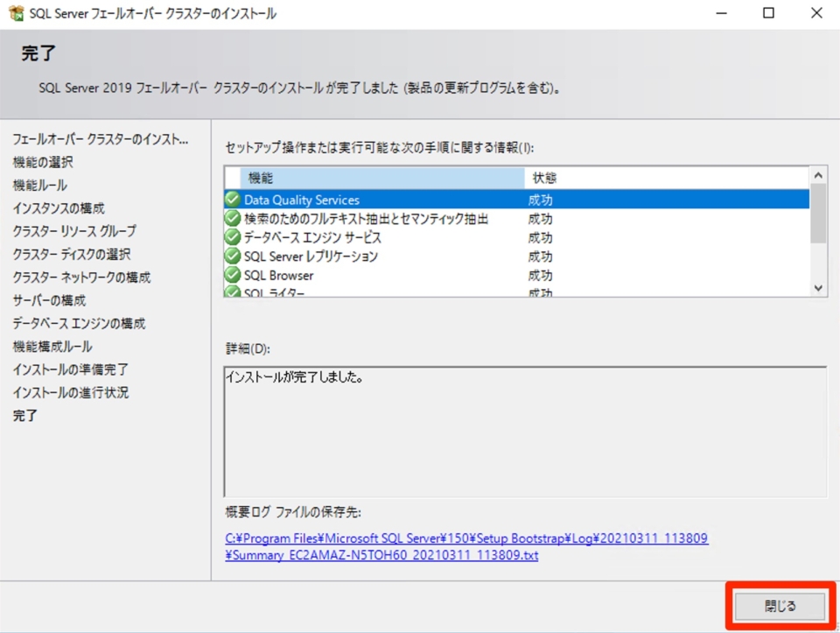Click the scroll down arrow in feature list
Screen dimensions: 840x633
point(818,288)
